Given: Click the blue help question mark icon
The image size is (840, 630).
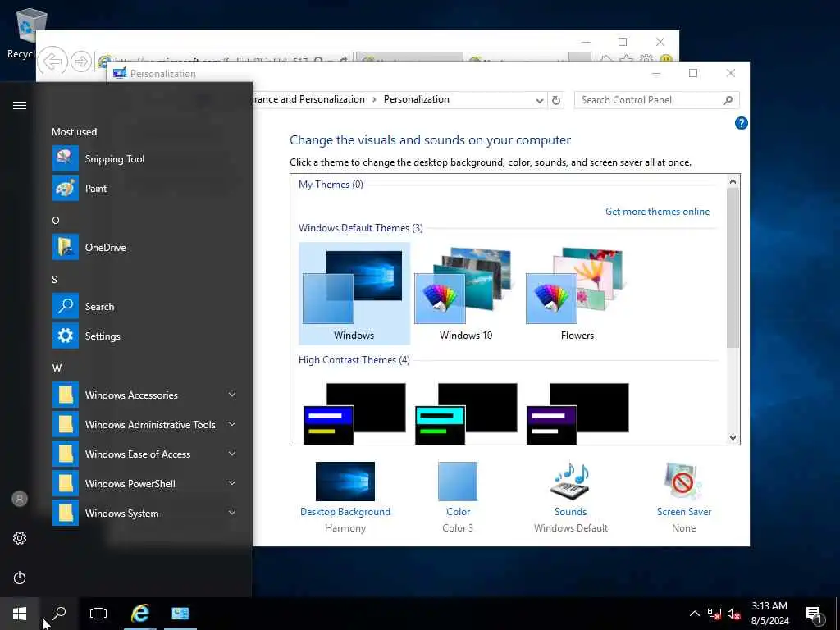Looking at the screenshot, I should (x=742, y=123).
